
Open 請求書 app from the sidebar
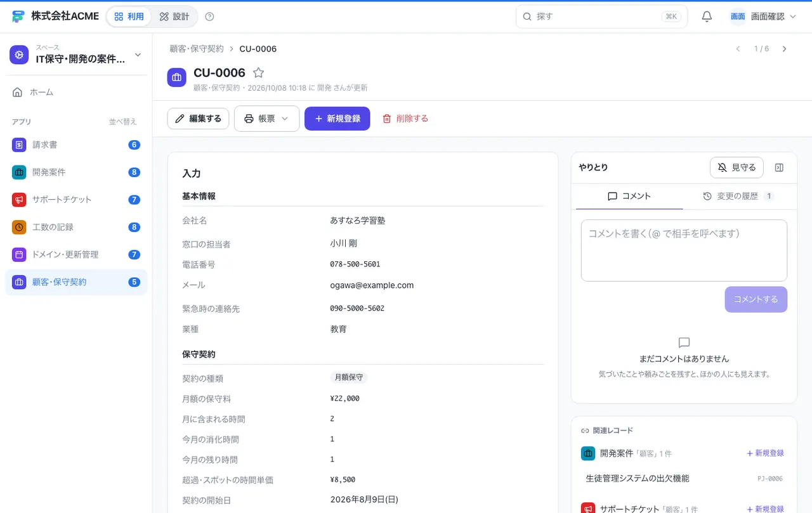coord(76,145)
